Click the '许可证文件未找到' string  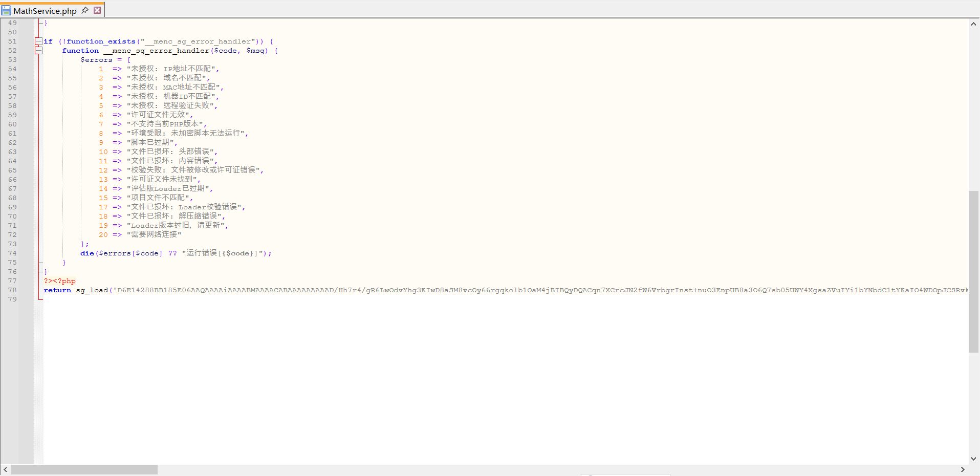coord(162,180)
